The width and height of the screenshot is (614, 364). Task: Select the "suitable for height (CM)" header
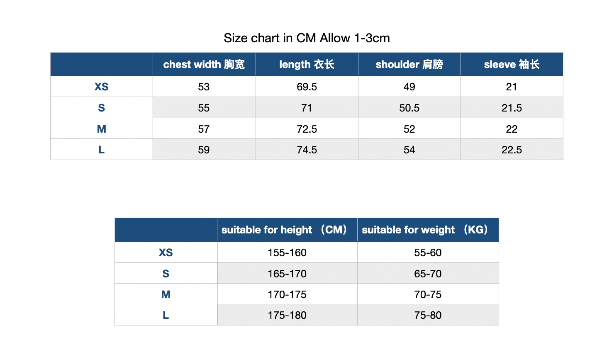[x=287, y=230]
